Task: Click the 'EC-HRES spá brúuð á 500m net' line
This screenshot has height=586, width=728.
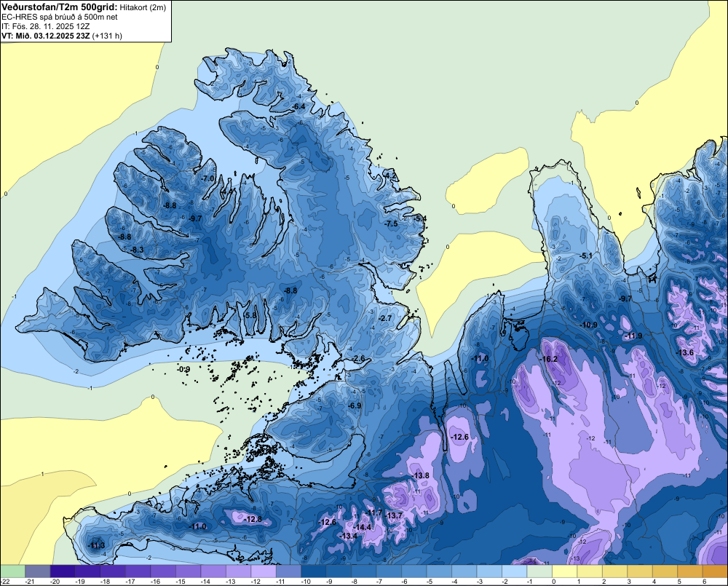Action: click(x=60, y=17)
